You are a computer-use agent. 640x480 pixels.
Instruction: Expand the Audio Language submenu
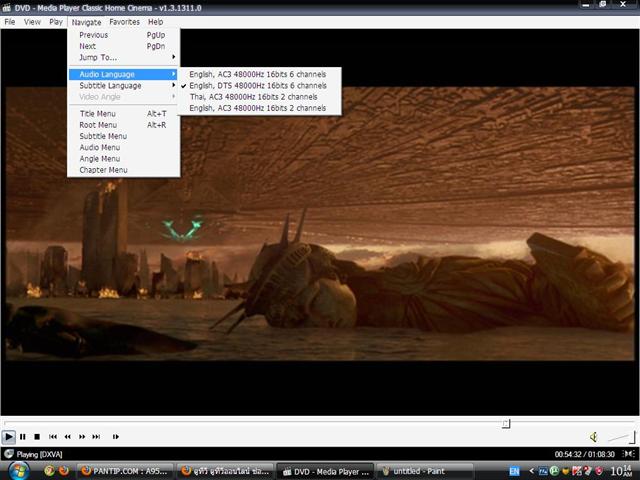[x=123, y=74]
